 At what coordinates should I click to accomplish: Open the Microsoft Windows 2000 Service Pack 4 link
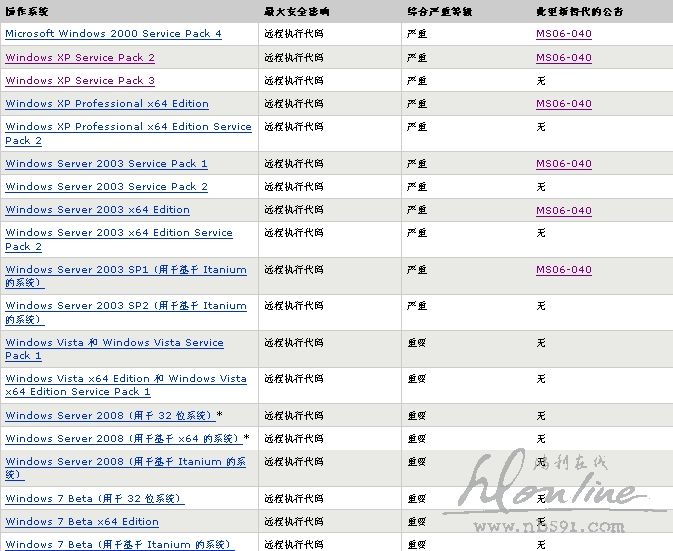113,33
